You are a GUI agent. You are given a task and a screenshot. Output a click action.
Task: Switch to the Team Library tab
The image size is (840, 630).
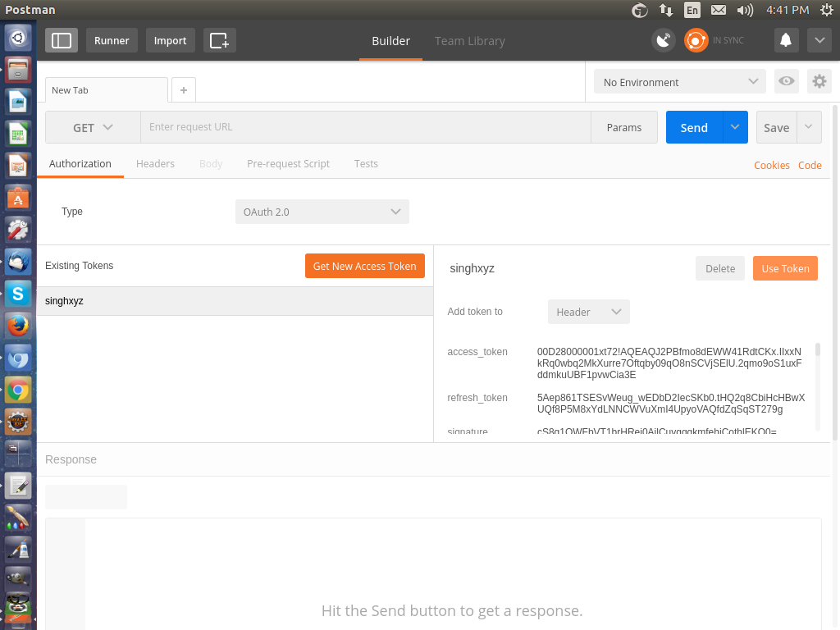tap(470, 41)
